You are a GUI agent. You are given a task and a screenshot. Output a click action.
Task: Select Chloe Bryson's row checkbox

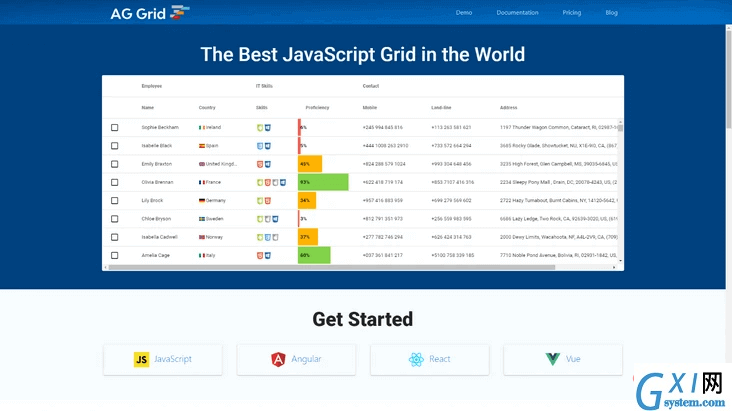(x=114, y=219)
